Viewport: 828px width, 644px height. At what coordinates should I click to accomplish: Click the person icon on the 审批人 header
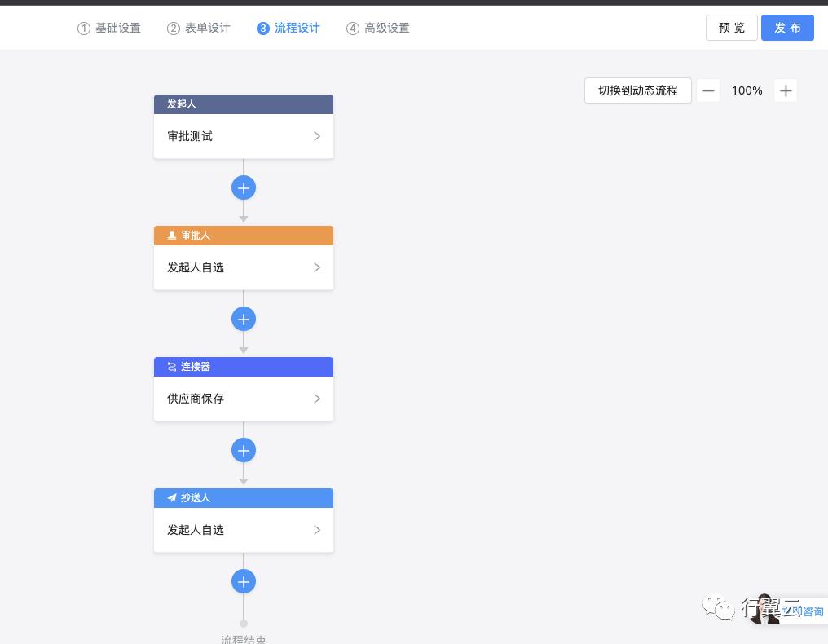tap(173, 236)
